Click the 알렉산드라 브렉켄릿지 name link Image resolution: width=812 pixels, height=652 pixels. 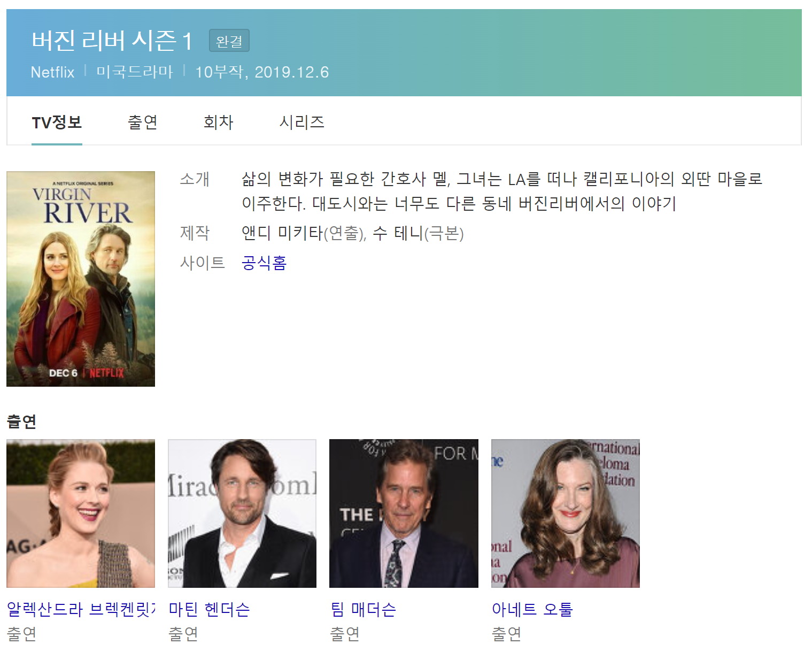click(x=81, y=609)
